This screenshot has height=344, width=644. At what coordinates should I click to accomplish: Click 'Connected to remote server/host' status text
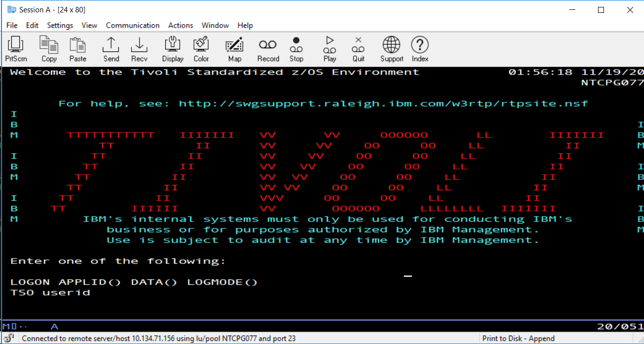(159, 339)
